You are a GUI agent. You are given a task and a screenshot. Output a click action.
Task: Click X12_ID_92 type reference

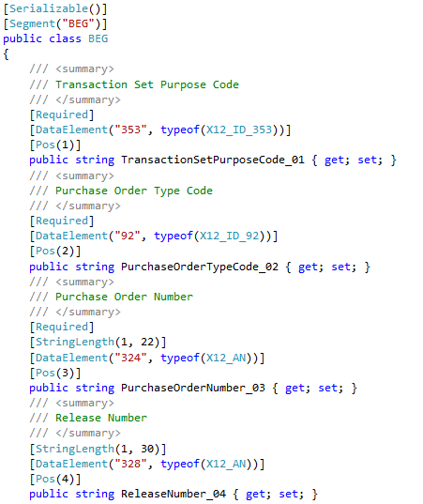coord(229,236)
